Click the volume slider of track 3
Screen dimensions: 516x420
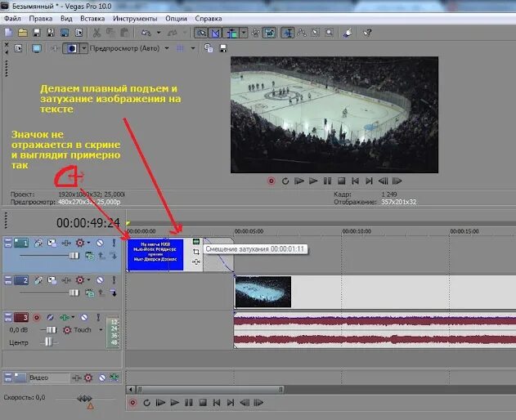[51, 329]
